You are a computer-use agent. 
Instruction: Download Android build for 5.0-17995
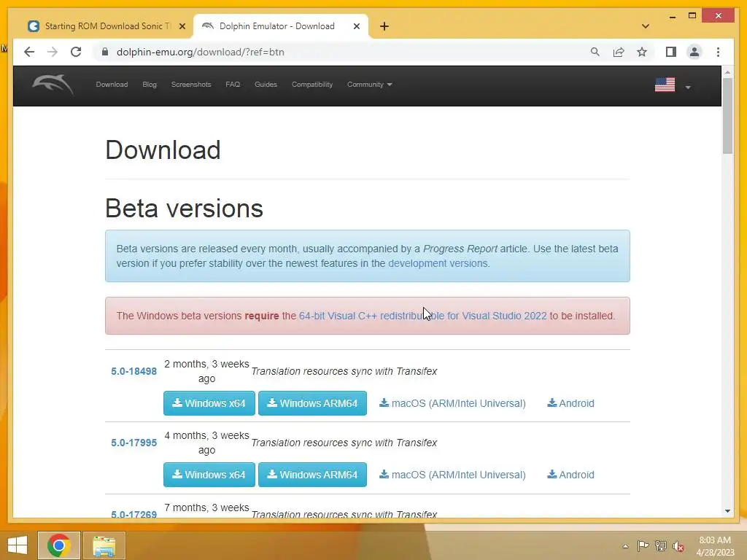[570, 475]
